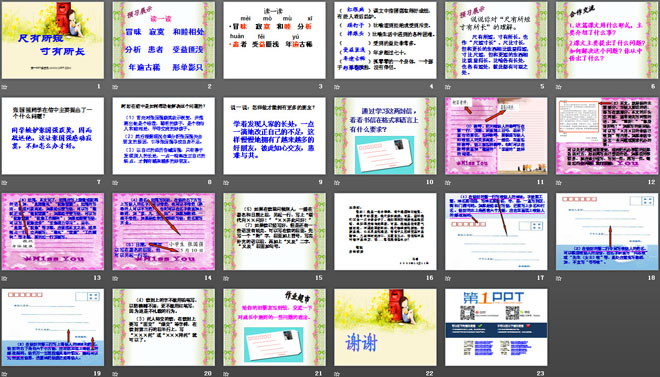Click the animation star under slide 22
660x377 pixels.
click(x=337, y=373)
